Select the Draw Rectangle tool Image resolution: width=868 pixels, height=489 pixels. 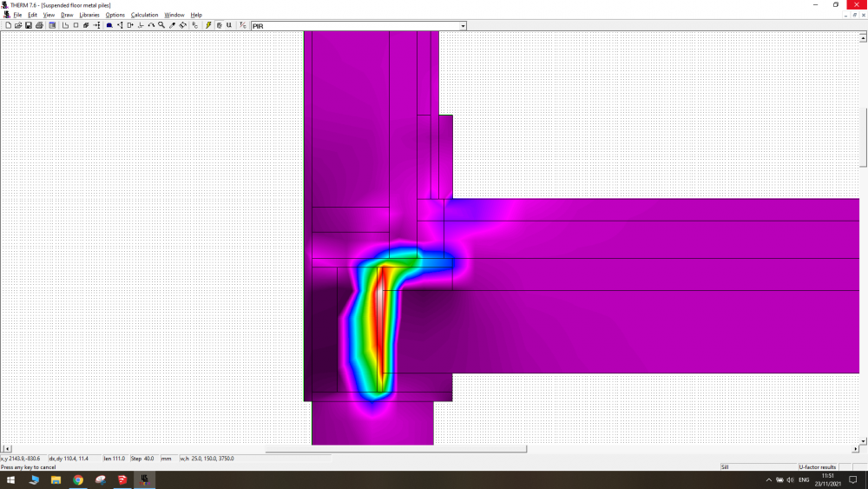click(76, 25)
